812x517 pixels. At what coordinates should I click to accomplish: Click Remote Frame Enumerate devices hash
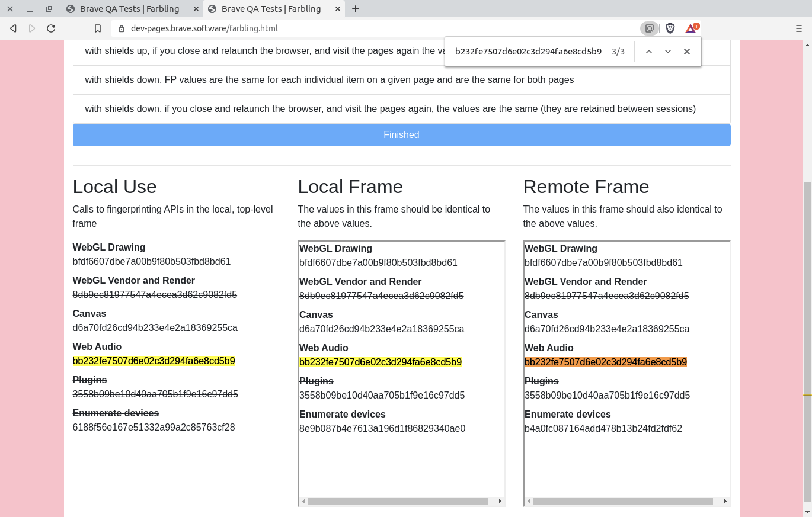click(603, 429)
